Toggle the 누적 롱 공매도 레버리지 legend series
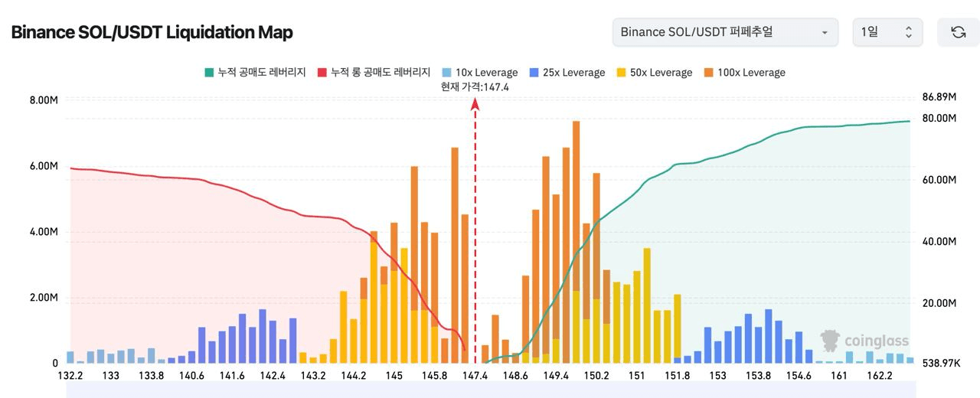This screenshot has height=398, width=980. (374, 72)
